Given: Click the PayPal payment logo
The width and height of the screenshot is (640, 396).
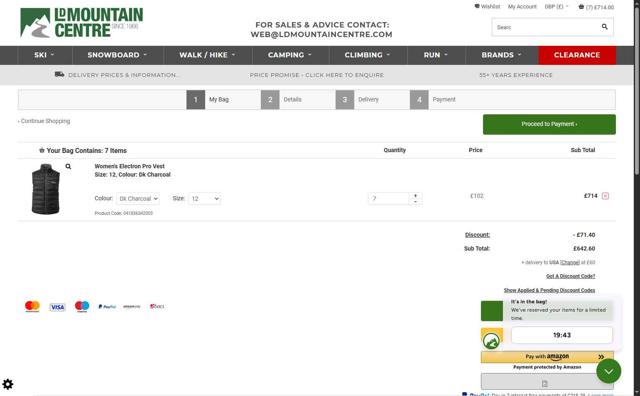Looking at the screenshot, I should tap(107, 307).
